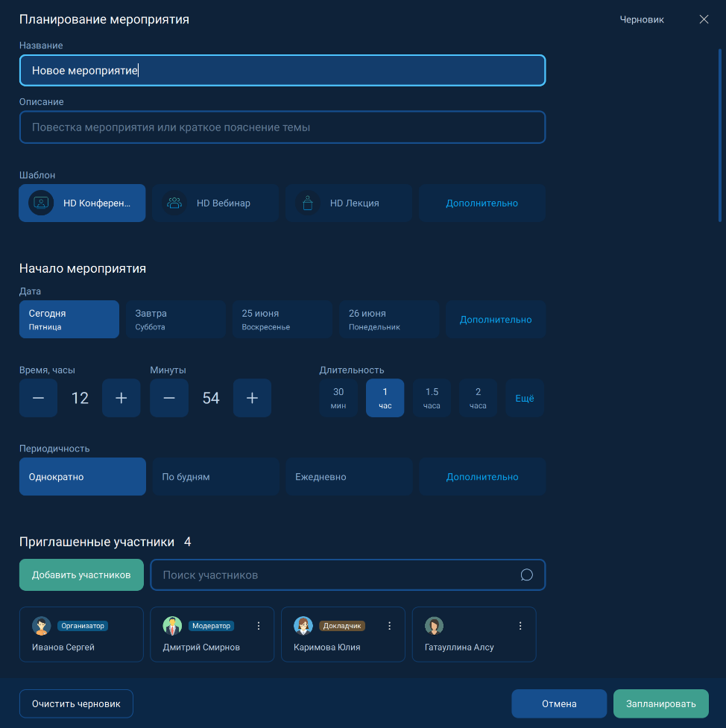Expand Дополнительно in the template row

click(x=482, y=203)
